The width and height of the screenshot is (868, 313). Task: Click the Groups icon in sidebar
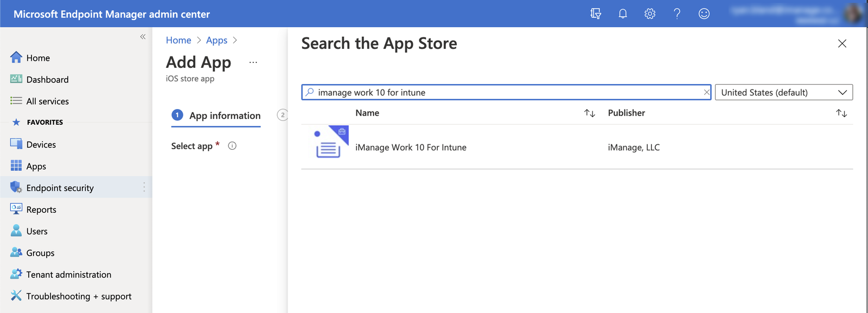(16, 253)
